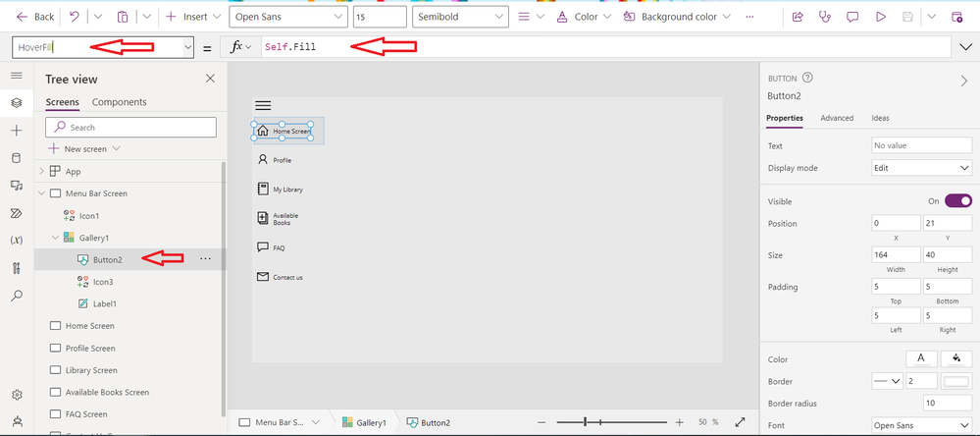
Task: Click New screen button
Action: [85, 149]
